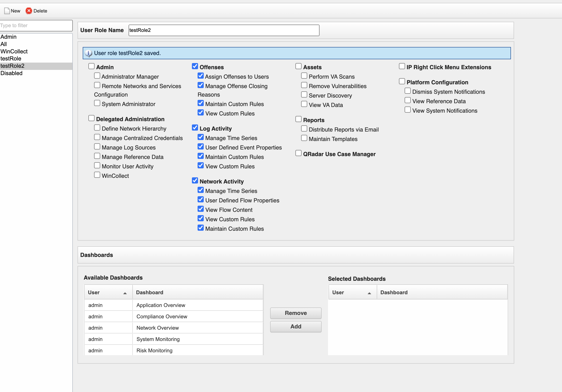562x392 pixels.
Task: Sort Available Dashboards by User column arrow
Action: [125, 293]
